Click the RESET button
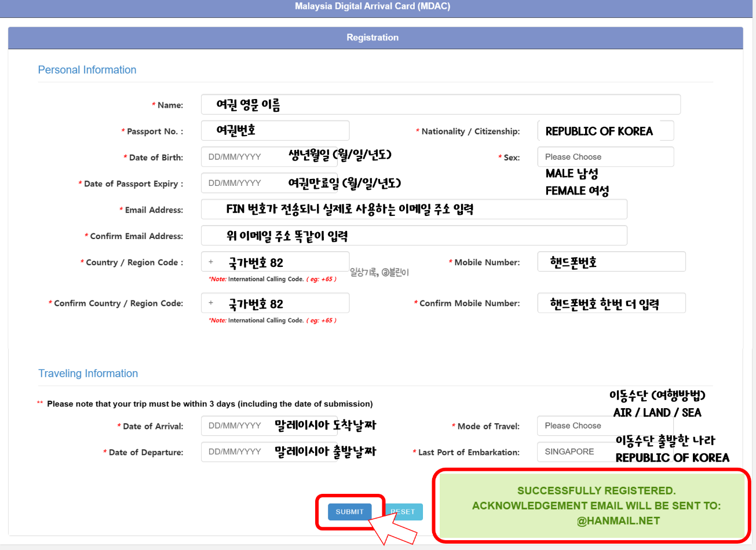Viewport: 756px width, 550px height. pyautogui.click(x=403, y=512)
